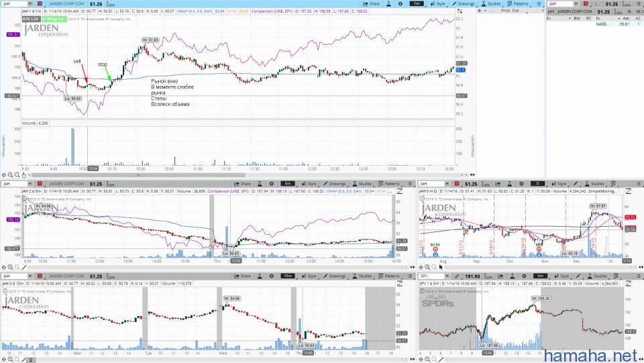Open Drawings menu on the JAH 5m chart
Image resolution: width=644 pixels, height=363 pixels.
(x=334, y=184)
